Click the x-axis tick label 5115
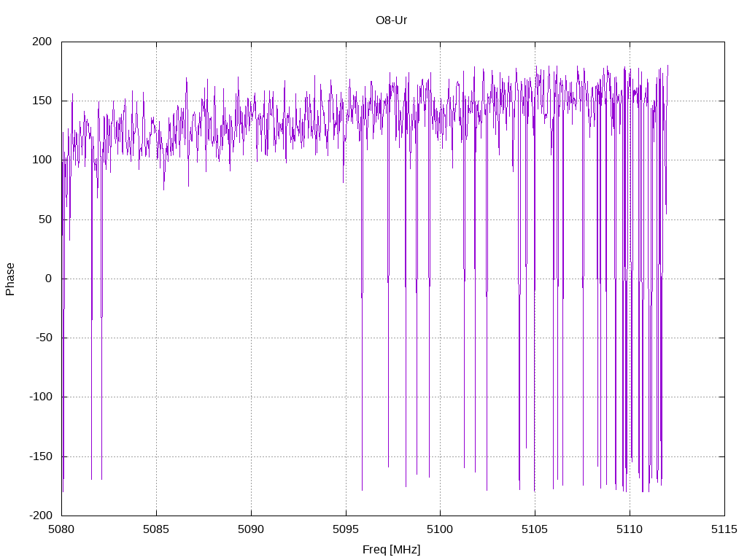 click(x=724, y=529)
